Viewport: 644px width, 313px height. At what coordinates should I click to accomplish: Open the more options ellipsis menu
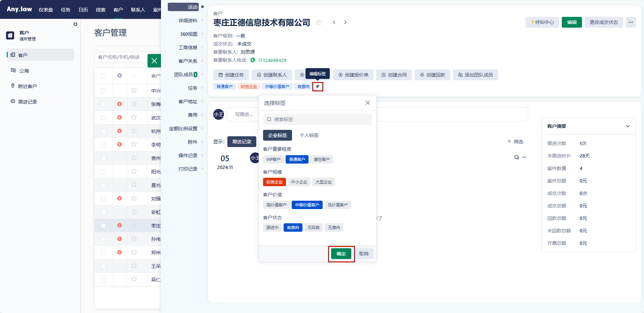631,22
